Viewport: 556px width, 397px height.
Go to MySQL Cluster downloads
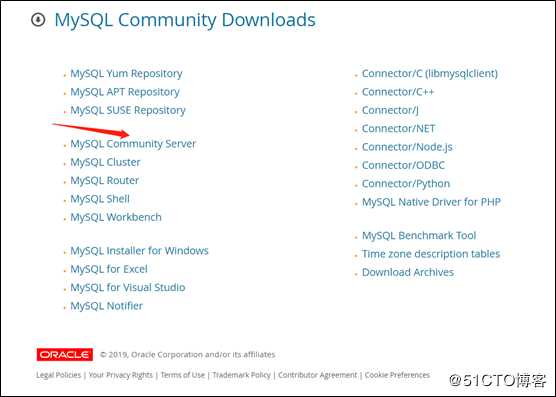coord(105,162)
